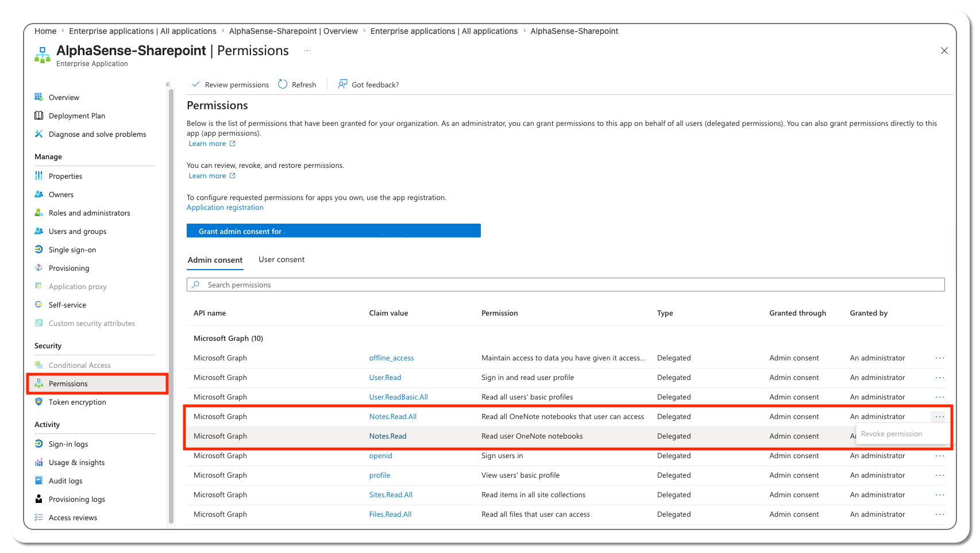Click the Token encryption shield icon
The width and height of the screenshot is (980, 553).
(38, 402)
